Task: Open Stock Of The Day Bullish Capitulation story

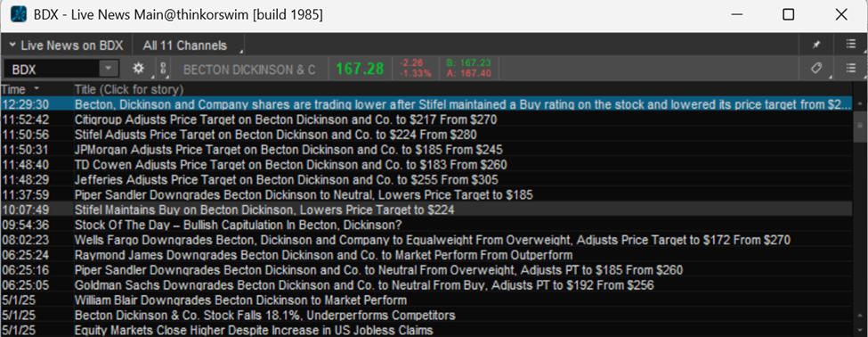Action: click(x=238, y=225)
